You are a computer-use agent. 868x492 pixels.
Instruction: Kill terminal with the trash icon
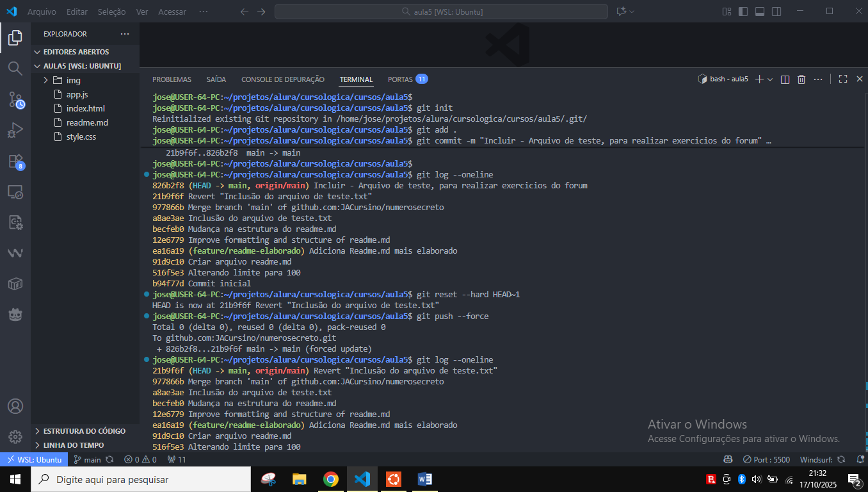click(801, 79)
